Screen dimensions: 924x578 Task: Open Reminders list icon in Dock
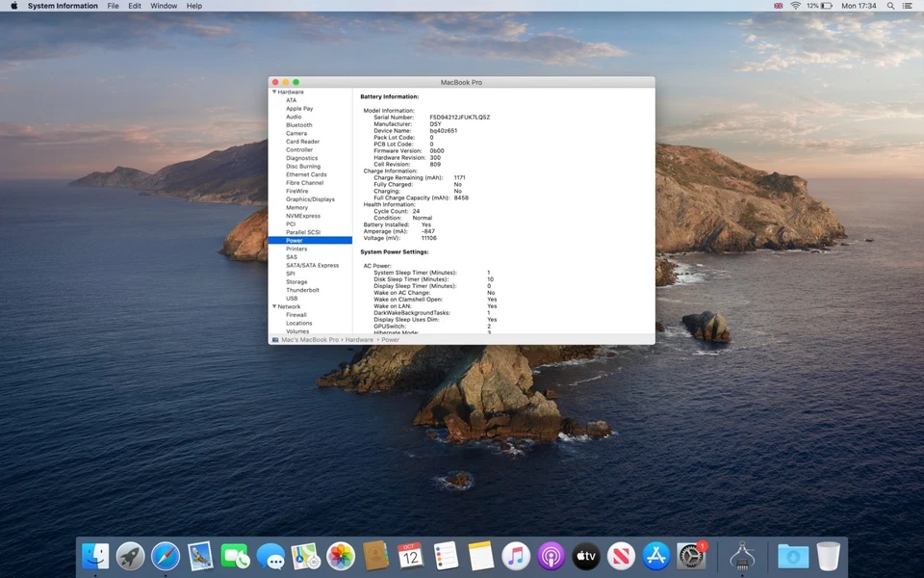point(446,556)
